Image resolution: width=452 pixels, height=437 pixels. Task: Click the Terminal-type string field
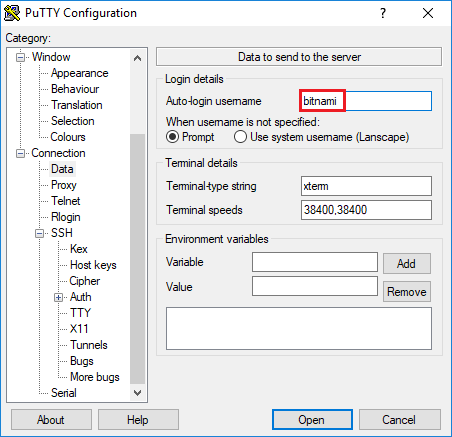coord(366,186)
